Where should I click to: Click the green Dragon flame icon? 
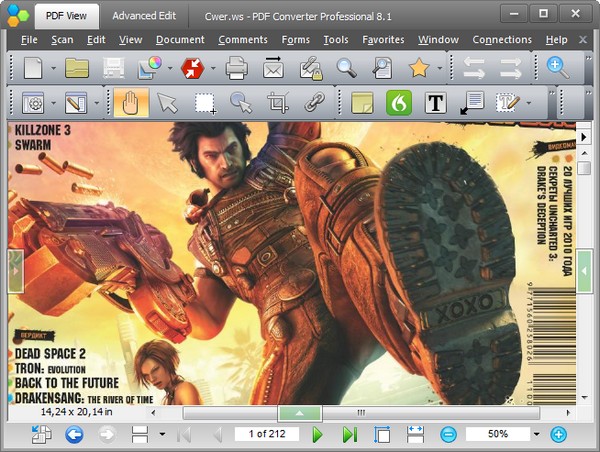coord(399,103)
